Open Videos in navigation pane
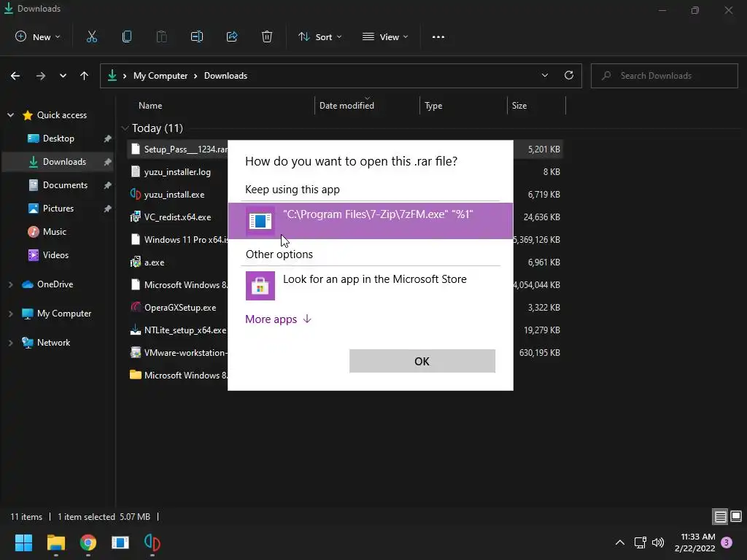Image resolution: width=747 pixels, height=560 pixels. [58, 254]
